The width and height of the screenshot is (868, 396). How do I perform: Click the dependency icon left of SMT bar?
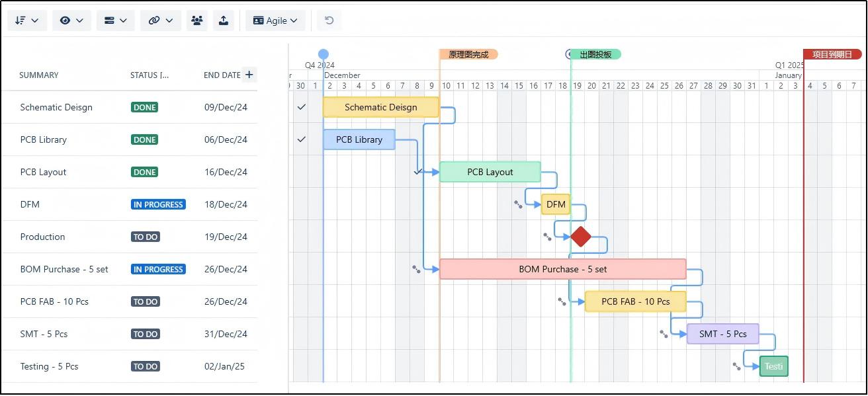pos(664,335)
